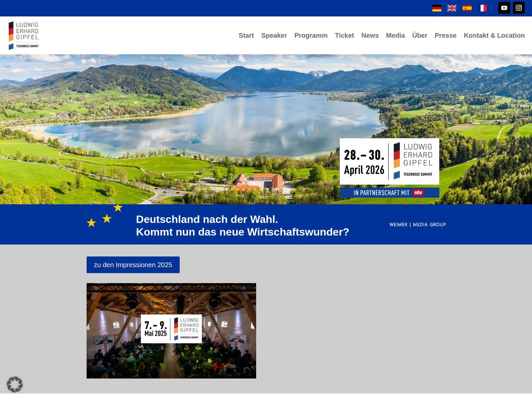Click the Weimer Media Group logo
Viewport: 532px width, 399px height.
(418, 225)
